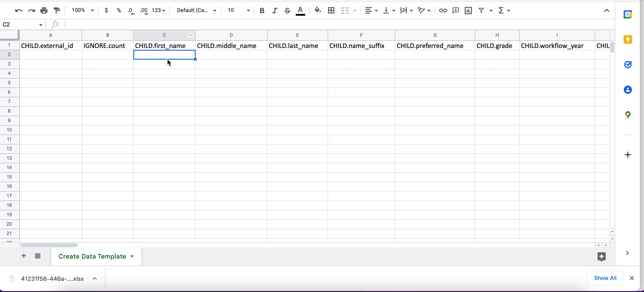Open the font family dropdown
Screen dimensions: 644x292
[x=197, y=11]
